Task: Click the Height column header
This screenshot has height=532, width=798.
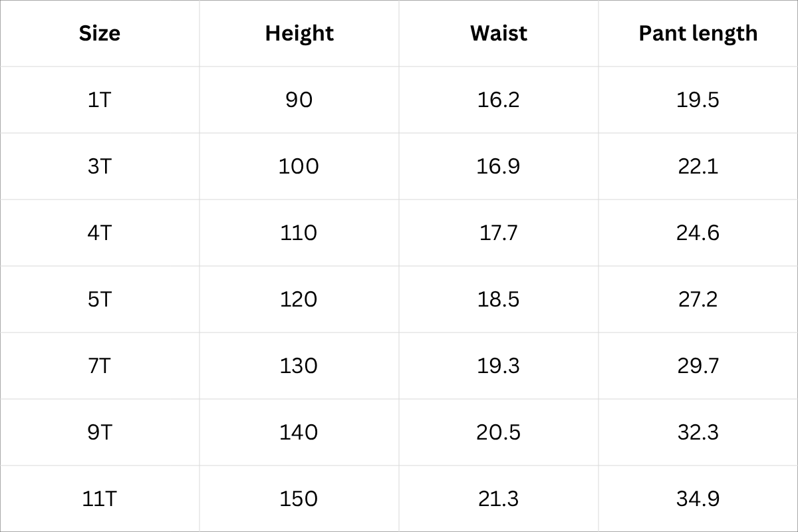Action: point(299,33)
